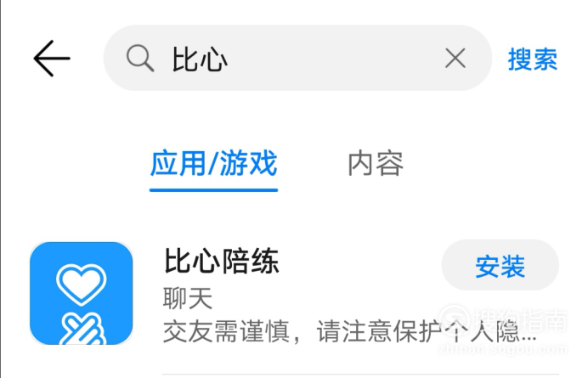Click the Sogou circular watermark logo
Screen dimensions: 588x378
[454, 320]
